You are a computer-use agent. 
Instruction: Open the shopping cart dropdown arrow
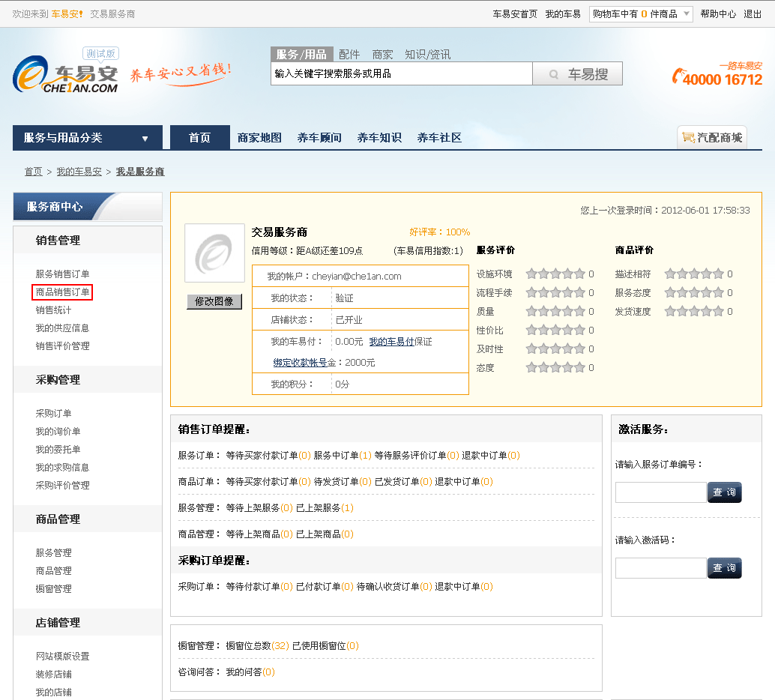click(686, 13)
